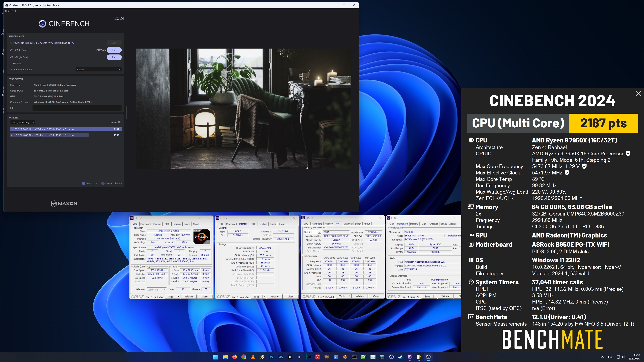Screen dimensions: 644x362
Task: Open the Windows Start menu
Action: pyautogui.click(x=216, y=357)
